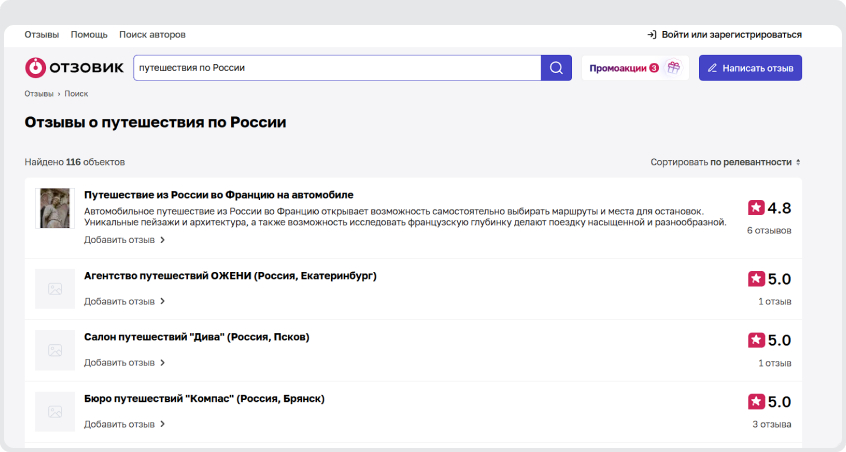Expand Добавить отзыв under agency ОЖЕНИ

pos(124,301)
